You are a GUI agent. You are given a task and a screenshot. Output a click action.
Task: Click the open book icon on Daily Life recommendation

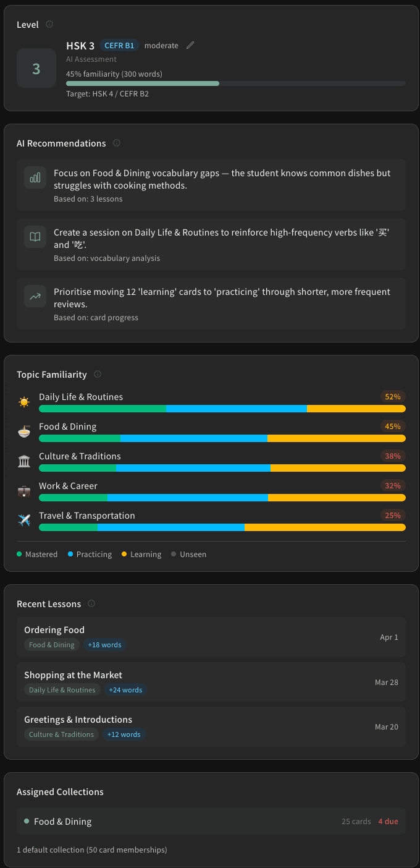[35, 237]
